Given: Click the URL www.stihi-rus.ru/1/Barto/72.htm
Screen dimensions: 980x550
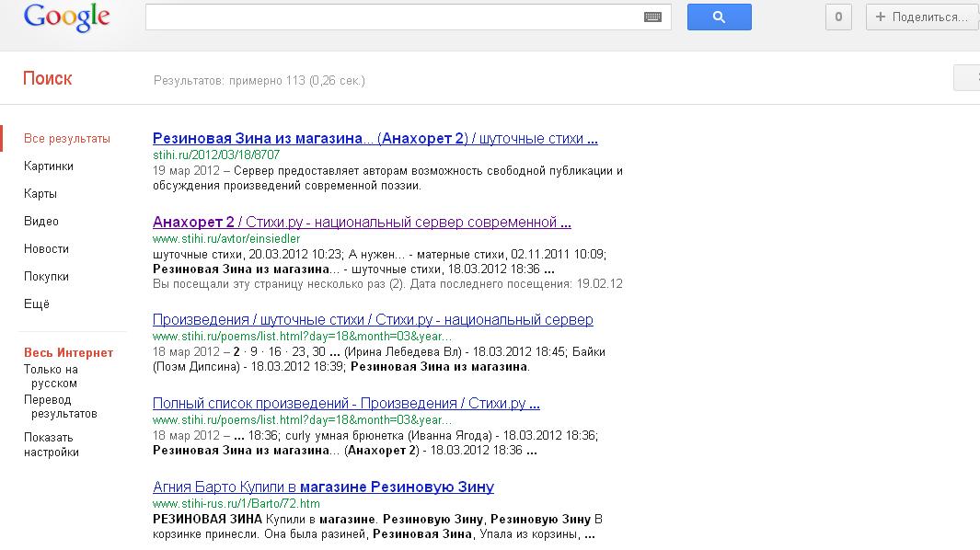Looking at the screenshot, I should 236,504.
